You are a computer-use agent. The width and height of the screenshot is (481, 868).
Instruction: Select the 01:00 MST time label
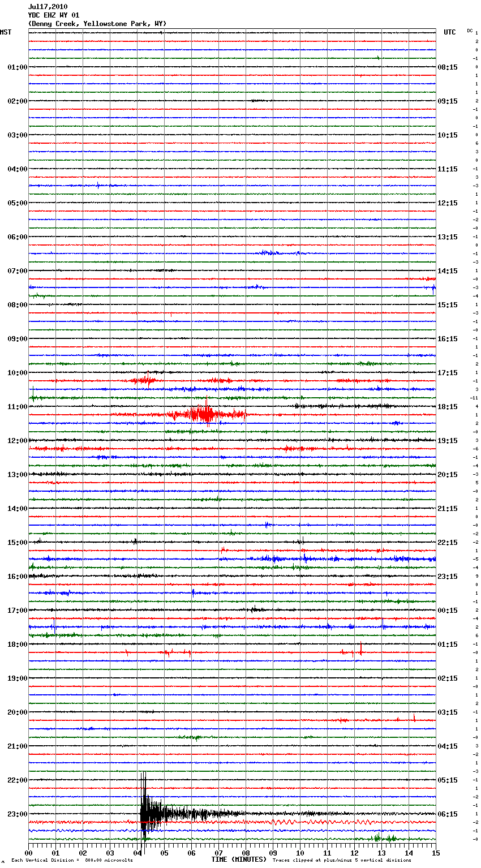(x=18, y=67)
